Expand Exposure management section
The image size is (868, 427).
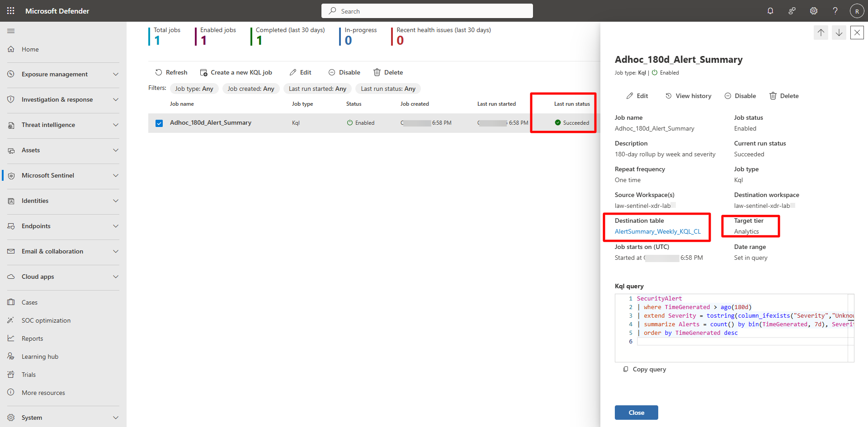pos(63,74)
